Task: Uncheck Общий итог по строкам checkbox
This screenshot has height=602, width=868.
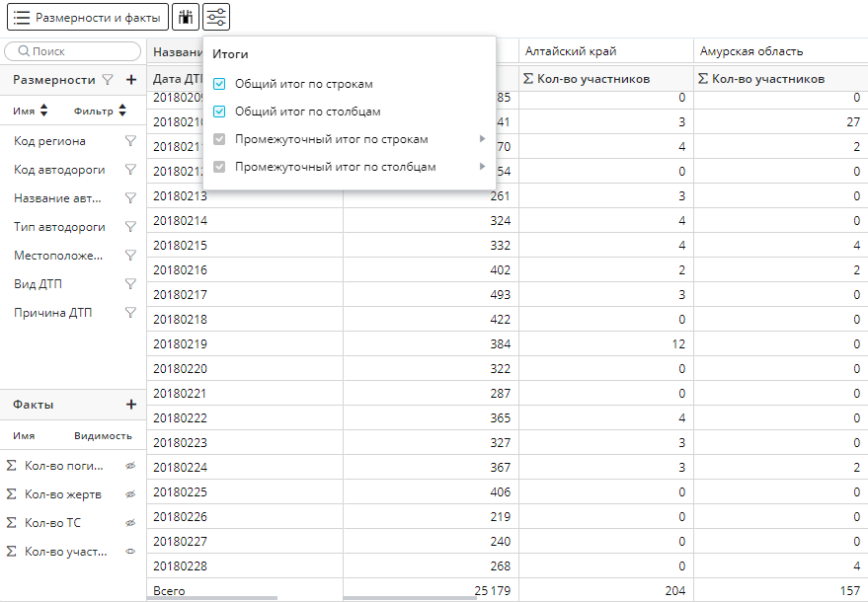Action: [x=220, y=85]
